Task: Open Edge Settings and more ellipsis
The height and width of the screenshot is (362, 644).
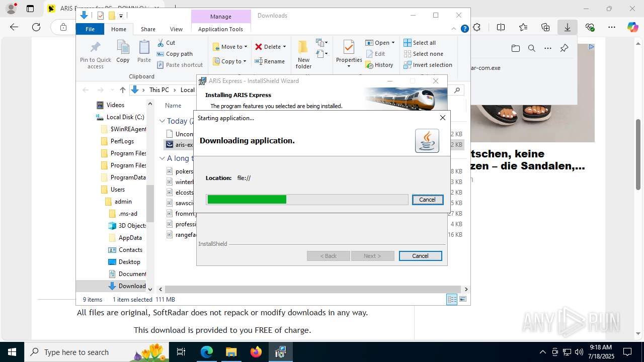Action: tap(612, 27)
